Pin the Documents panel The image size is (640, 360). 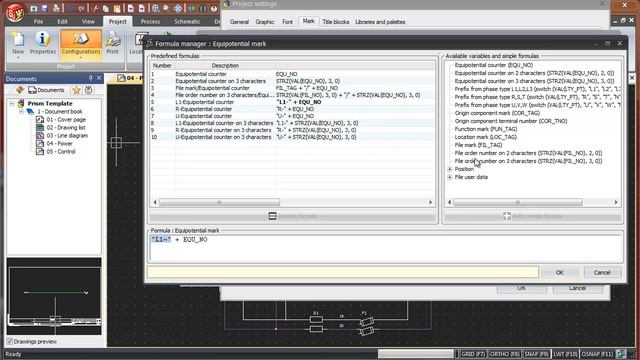pyautogui.click(x=90, y=78)
